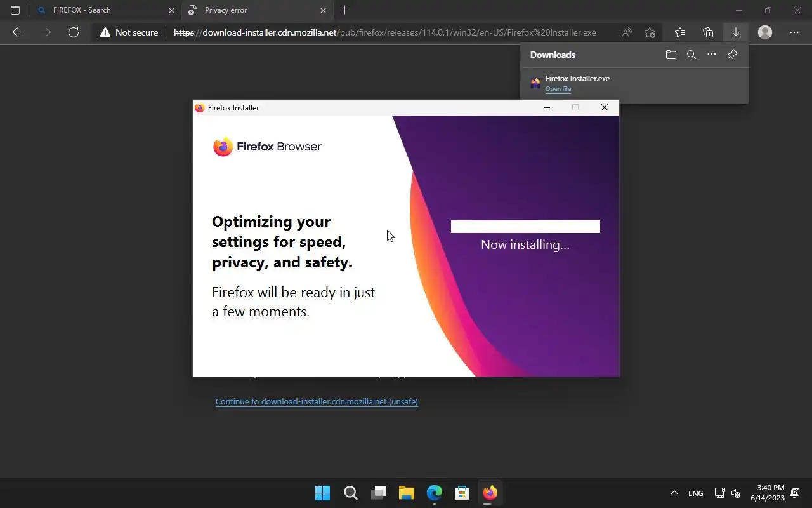Show hidden system tray icons
The image size is (812, 508).
click(674, 493)
